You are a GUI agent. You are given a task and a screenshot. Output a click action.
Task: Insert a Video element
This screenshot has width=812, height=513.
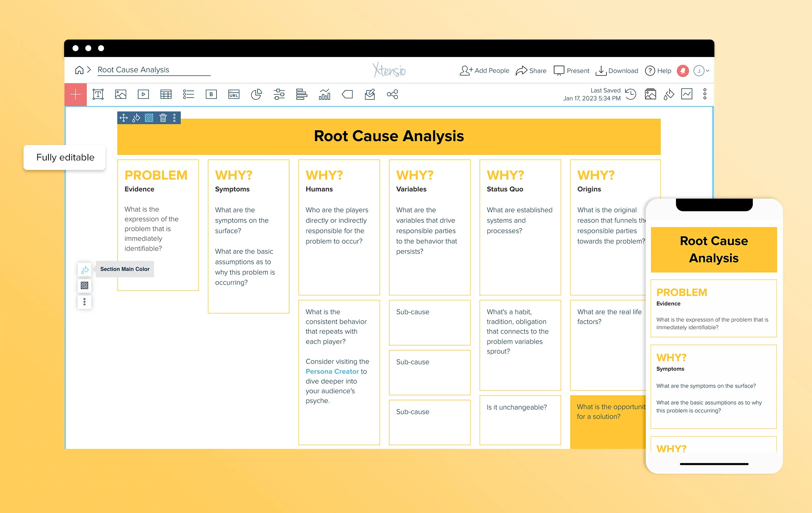point(143,94)
